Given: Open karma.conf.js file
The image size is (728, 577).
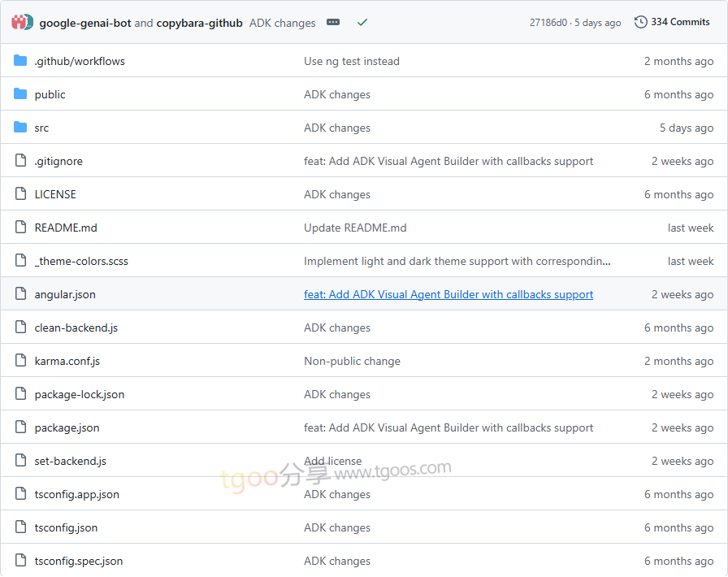Looking at the screenshot, I should click(x=67, y=361).
